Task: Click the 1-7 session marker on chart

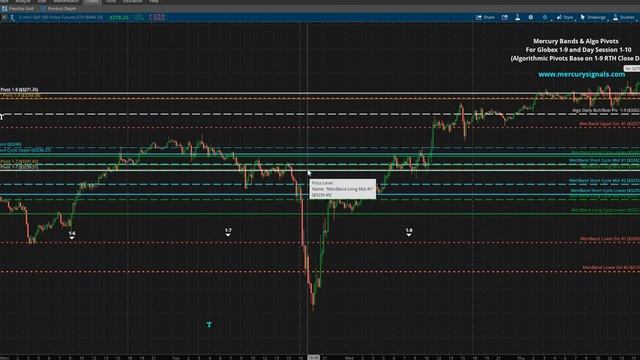Action: pyautogui.click(x=228, y=232)
